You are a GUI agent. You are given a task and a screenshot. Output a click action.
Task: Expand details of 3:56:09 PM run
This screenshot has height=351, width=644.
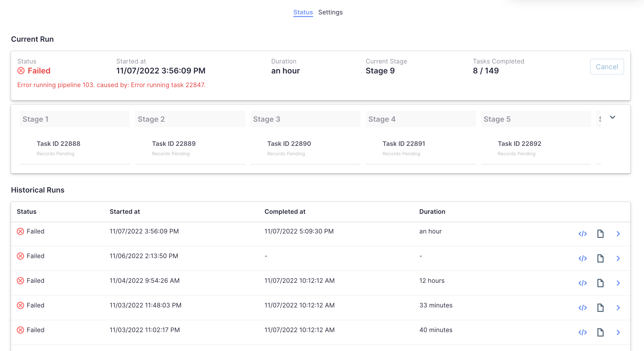618,234
